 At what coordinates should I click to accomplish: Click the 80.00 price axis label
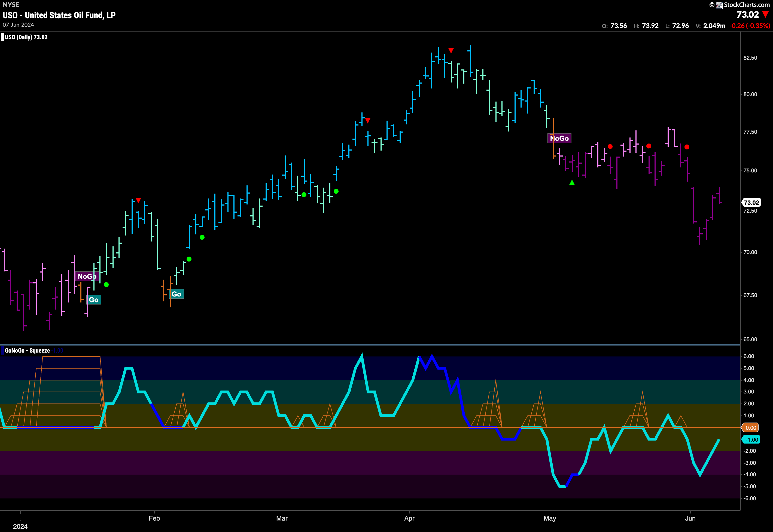tap(750, 94)
